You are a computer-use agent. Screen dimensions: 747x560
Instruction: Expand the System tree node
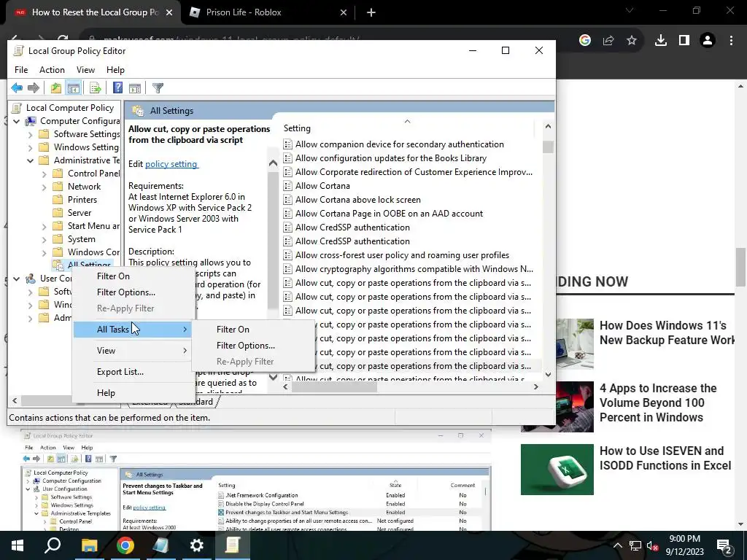44,239
